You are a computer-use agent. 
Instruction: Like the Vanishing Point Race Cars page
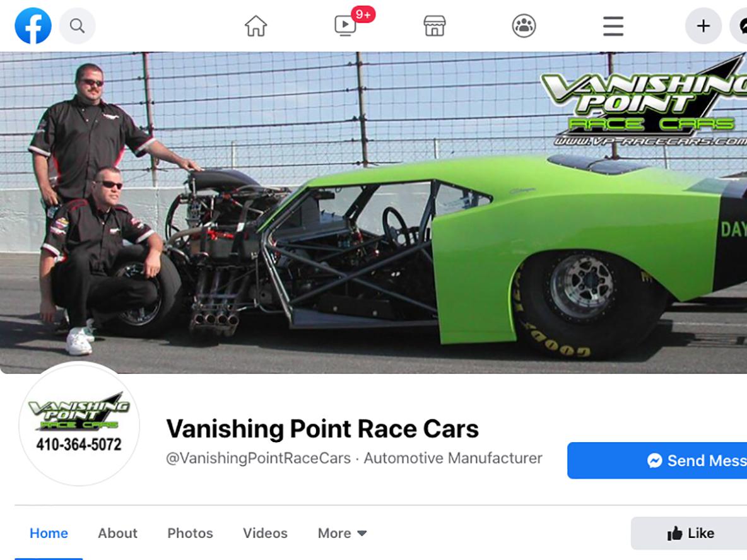pyautogui.click(x=689, y=534)
